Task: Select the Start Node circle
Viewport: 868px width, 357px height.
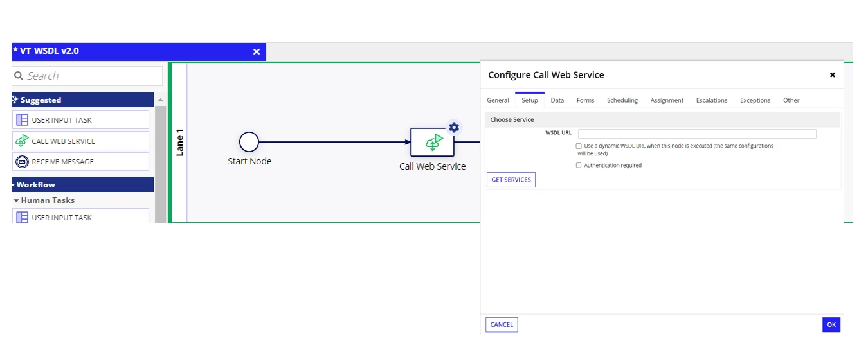Action: 249,142
